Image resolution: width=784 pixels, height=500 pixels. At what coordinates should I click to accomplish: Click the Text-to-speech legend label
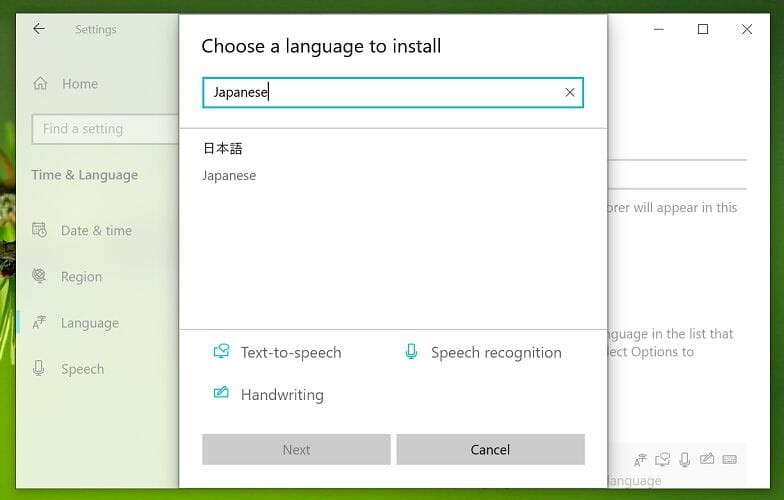click(x=291, y=352)
